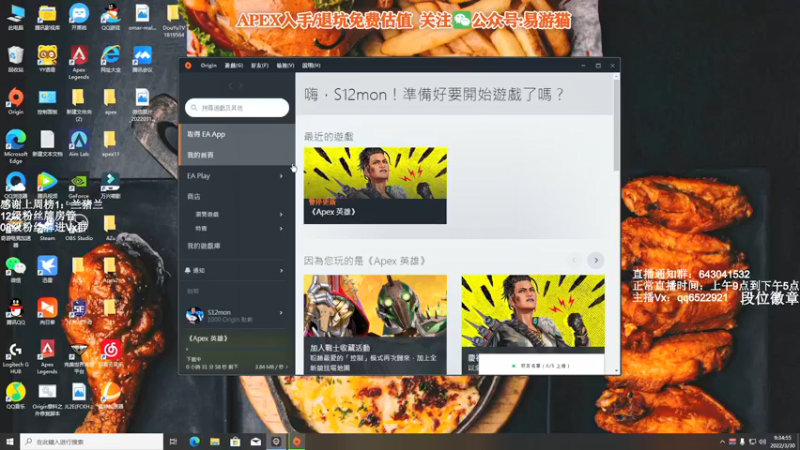800x450 pixels.
Task: Go back with the Origin back arrow
Action: pyautogui.click(x=230, y=86)
